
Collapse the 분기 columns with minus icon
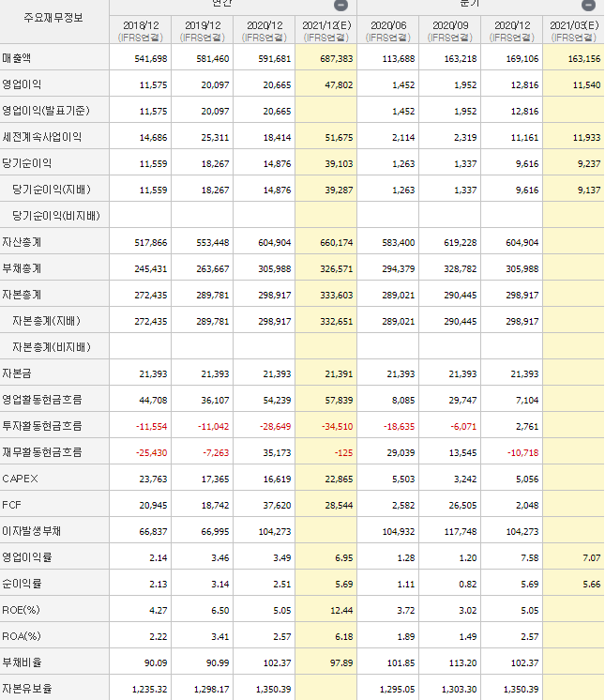pos(588,5)
